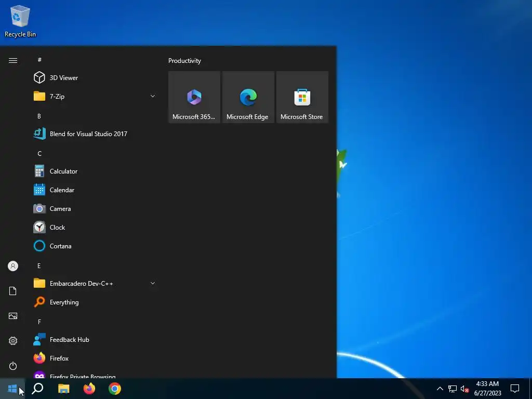Launch Firefox from the taskbar
The height and width of the screenshot is (399, 532).
click(x=89, y=389)
